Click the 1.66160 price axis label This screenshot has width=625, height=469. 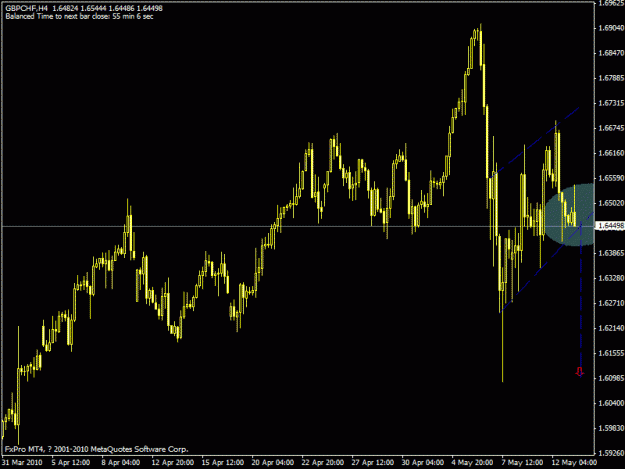pyautogui.click(x=611, y=153)
